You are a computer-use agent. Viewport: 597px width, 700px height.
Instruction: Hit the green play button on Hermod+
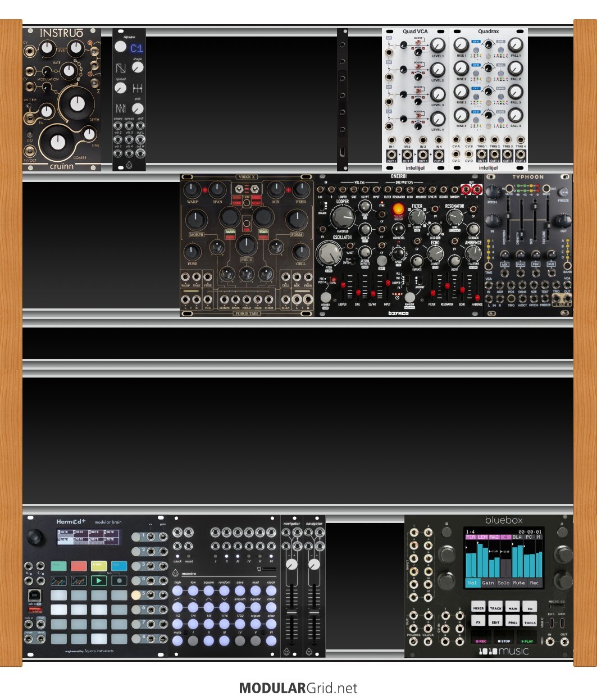click(99, 581)
